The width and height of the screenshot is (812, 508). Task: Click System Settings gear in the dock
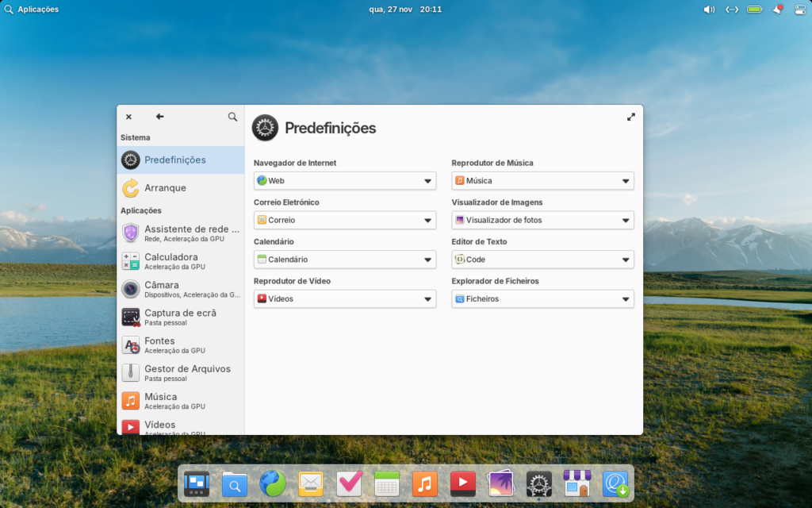point(539,483)
